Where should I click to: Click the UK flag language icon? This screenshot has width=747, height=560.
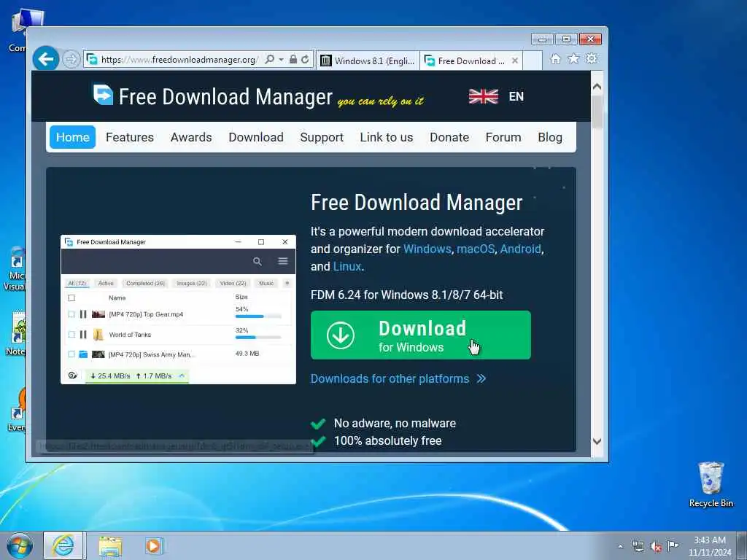(x=483, y=96)
